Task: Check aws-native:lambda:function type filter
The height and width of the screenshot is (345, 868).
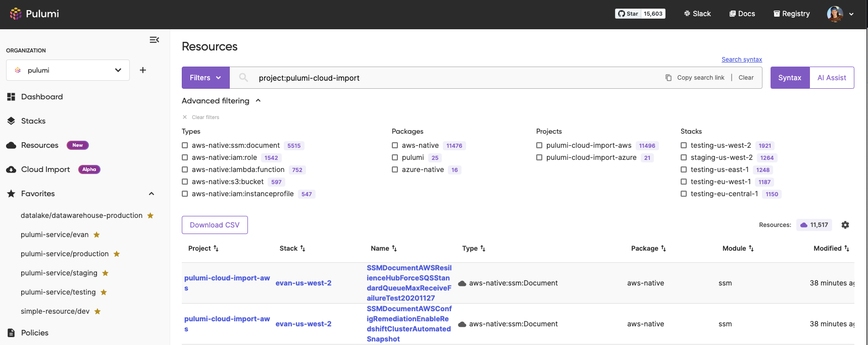Action: (x=185, y=169)
